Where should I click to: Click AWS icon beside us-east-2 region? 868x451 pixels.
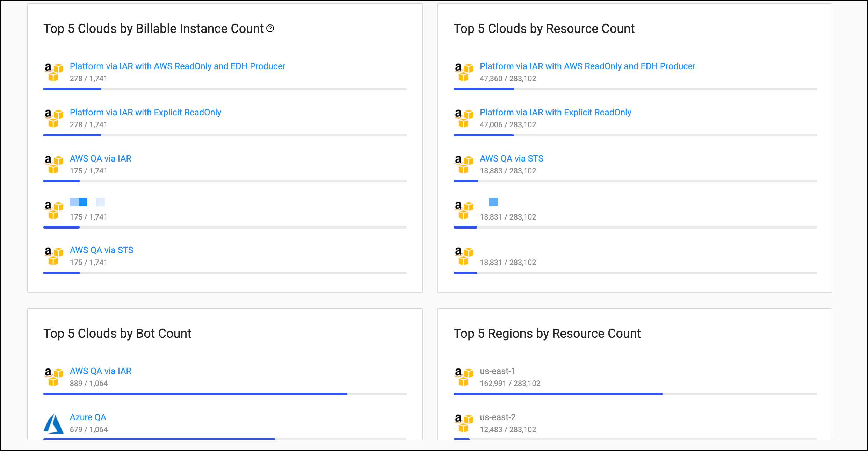tap(464, 423)
